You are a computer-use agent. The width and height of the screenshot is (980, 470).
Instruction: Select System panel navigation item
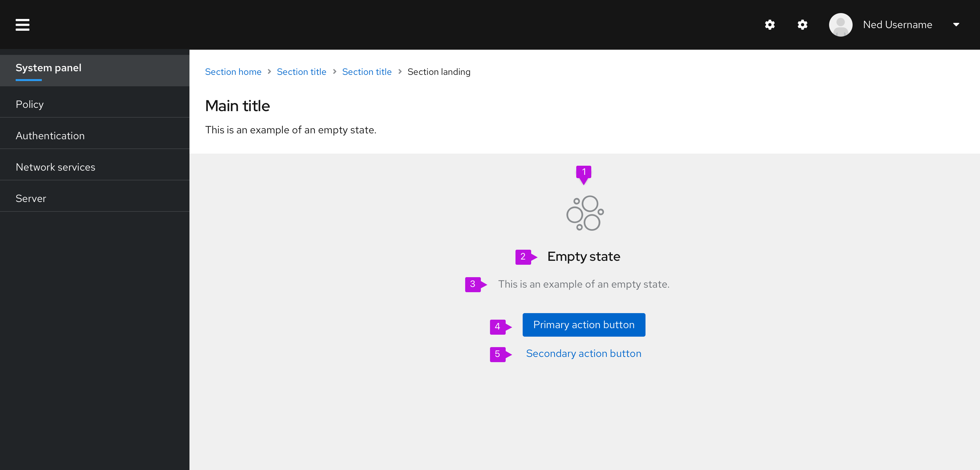coord(48,68)
